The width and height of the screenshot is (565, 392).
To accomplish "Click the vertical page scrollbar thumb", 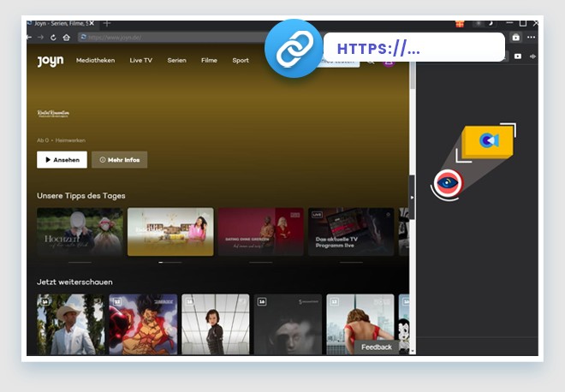I will click(413, 75).
